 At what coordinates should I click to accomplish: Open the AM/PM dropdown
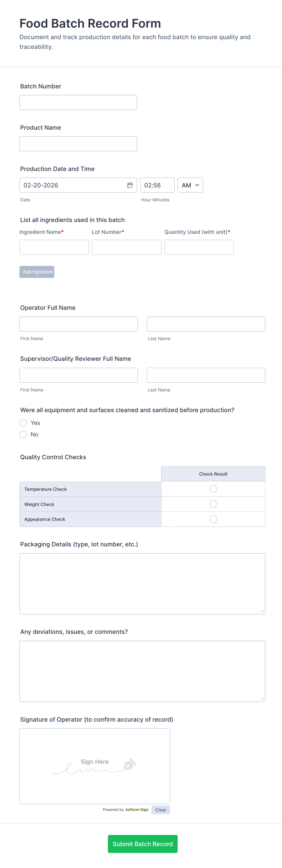point(190,185)
